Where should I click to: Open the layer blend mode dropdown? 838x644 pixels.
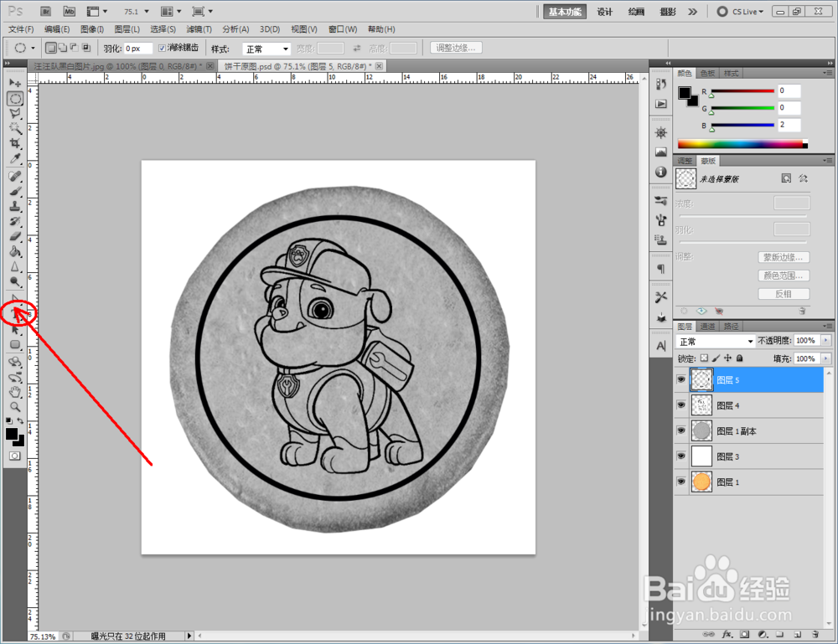pyautogui.click(x=715, y=341)
